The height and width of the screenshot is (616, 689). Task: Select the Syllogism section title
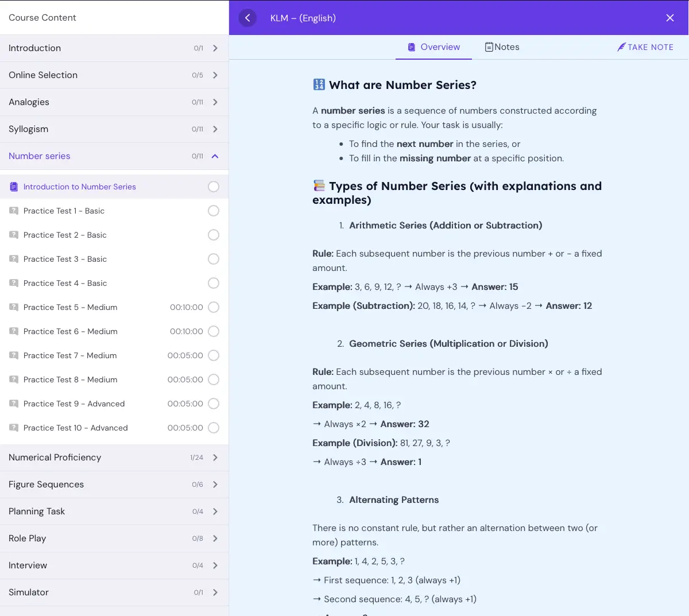coord(28,129)
